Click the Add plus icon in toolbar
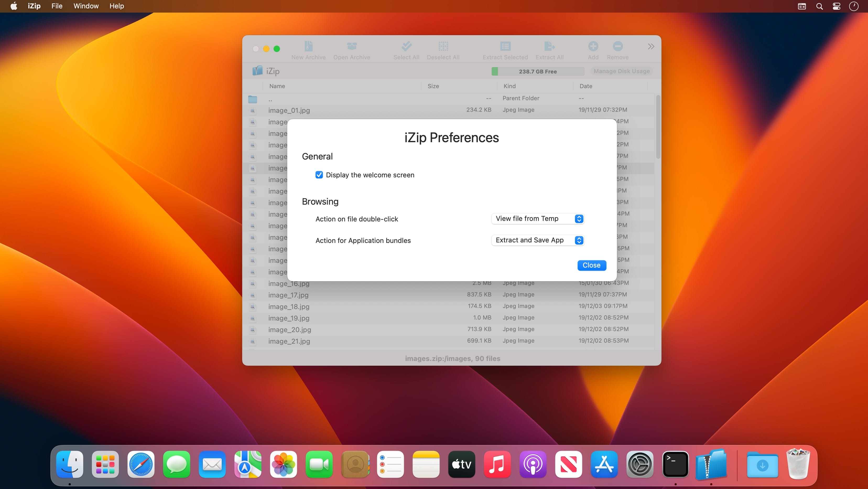868x489 pixels. click(593, 46)
